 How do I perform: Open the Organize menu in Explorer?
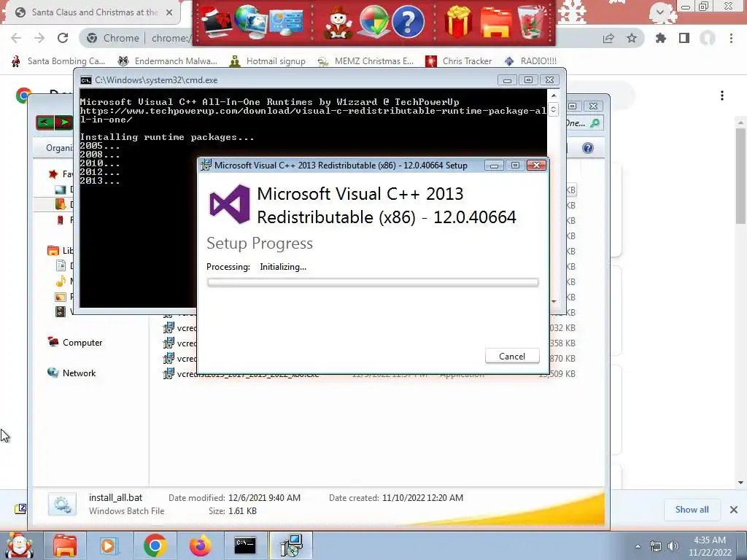point(59,148)
